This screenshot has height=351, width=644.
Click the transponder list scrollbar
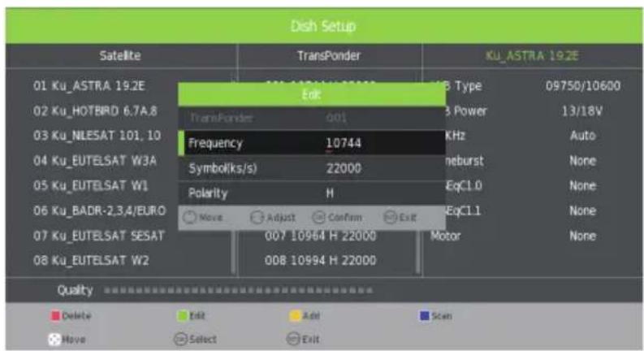pyautogui.click(x=417, y=252)
